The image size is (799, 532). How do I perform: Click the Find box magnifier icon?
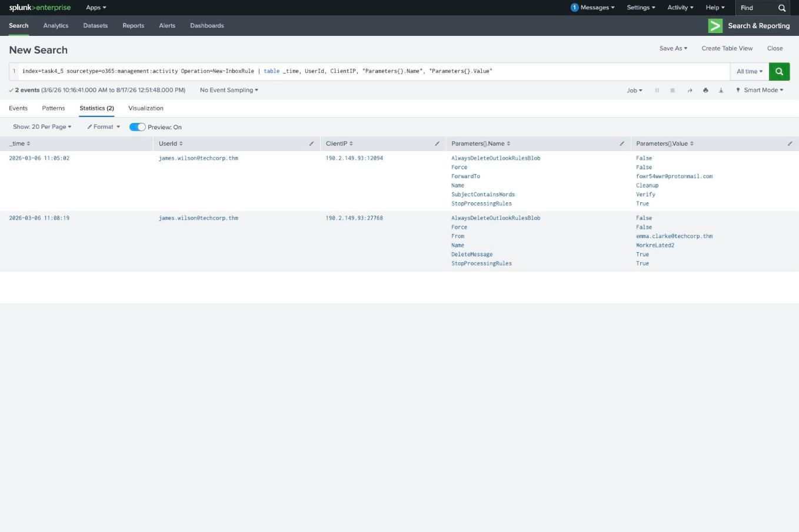(x=782, y=8)
